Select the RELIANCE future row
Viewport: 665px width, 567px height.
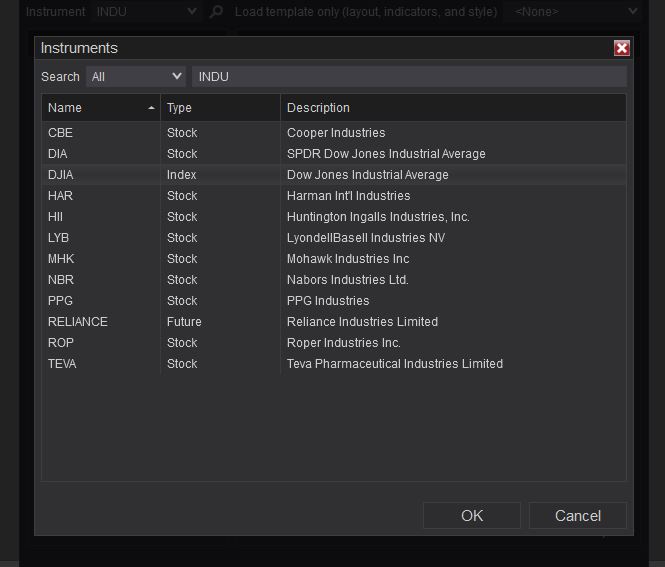334,321
